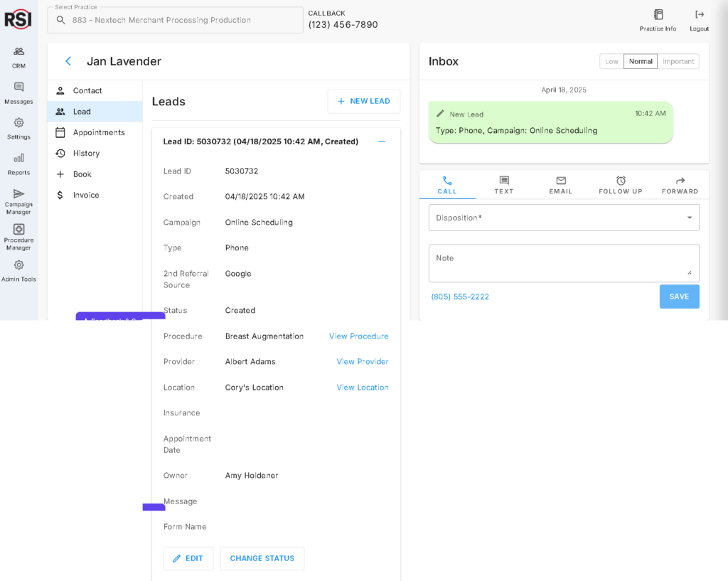Open the New Lead inbox message
The height and width of the screenshot is (581, 728).
click(551, 122)
